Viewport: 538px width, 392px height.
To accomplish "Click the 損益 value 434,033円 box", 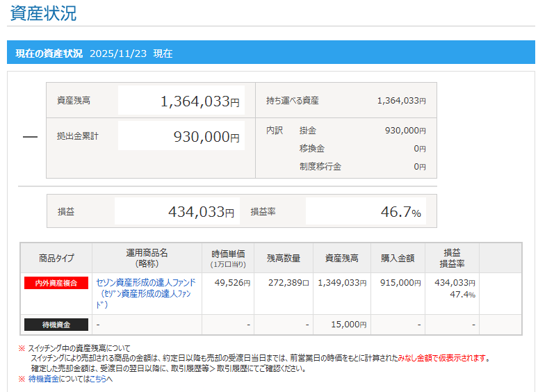I will click(177, 212).
